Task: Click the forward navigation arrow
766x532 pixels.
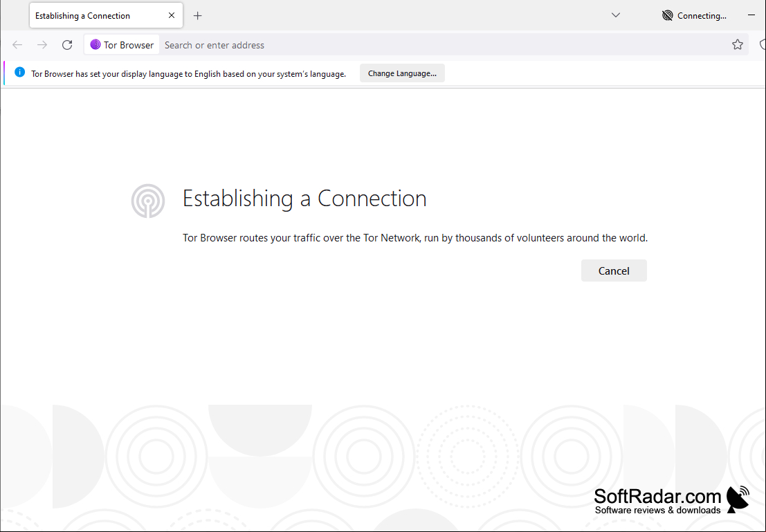Action: [42, 45]
